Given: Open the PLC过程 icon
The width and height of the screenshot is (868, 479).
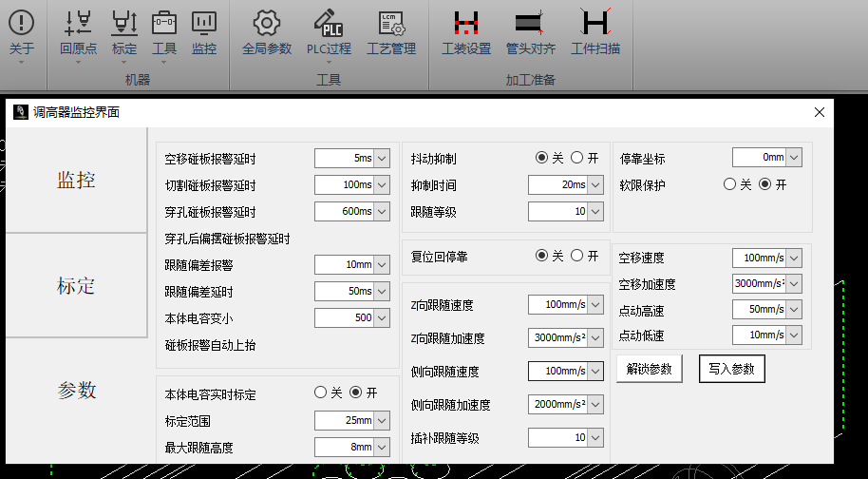Looking at the screenshot, I should coord(329,23).
